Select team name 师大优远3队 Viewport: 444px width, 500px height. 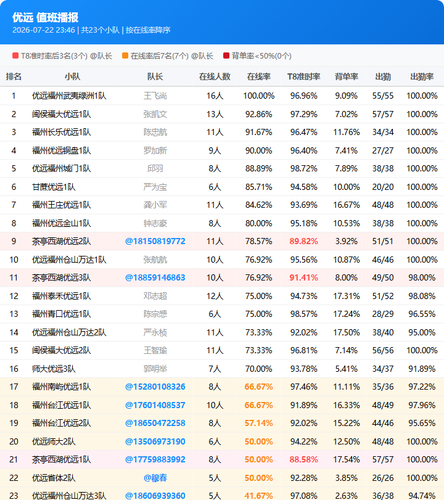[x=54, y=369]
